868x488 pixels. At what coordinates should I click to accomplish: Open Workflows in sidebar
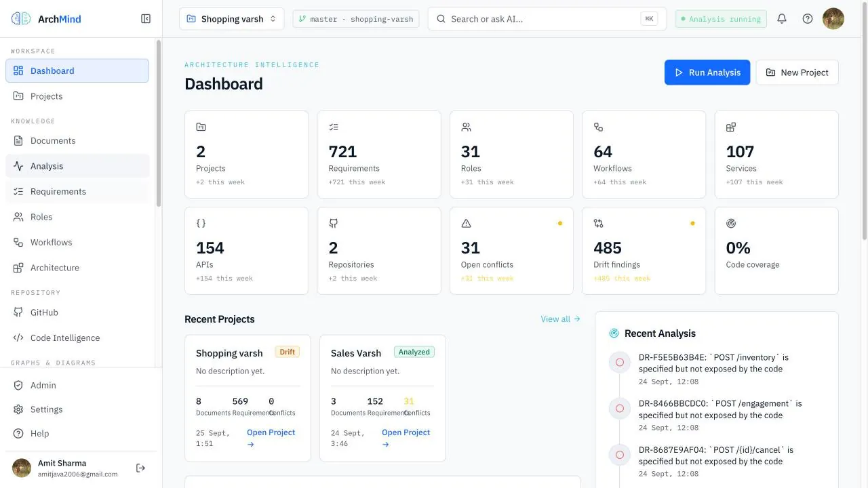(x=77, y=243)
